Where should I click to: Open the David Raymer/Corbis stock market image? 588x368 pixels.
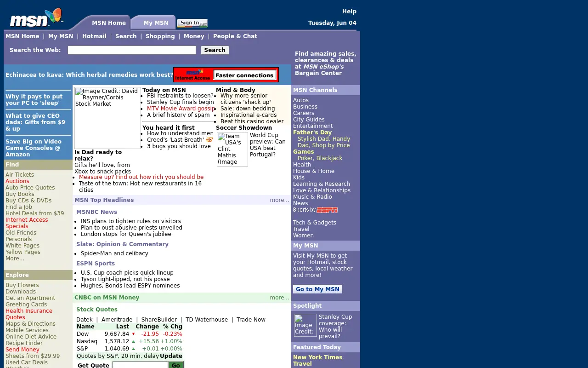[x=107, y=118]
